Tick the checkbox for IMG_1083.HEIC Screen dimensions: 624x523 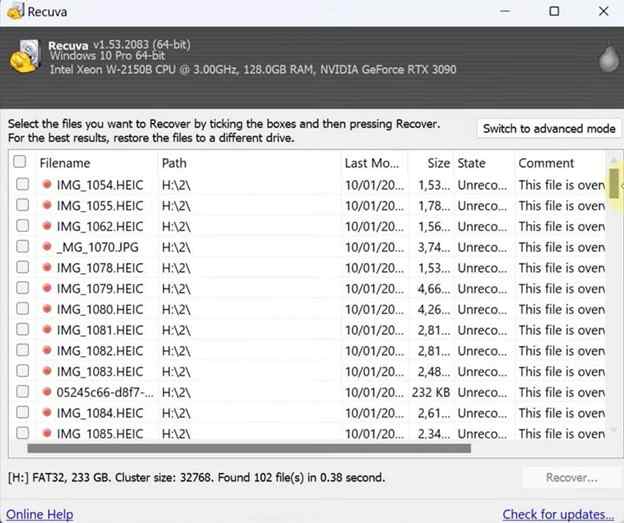(23, 371)
